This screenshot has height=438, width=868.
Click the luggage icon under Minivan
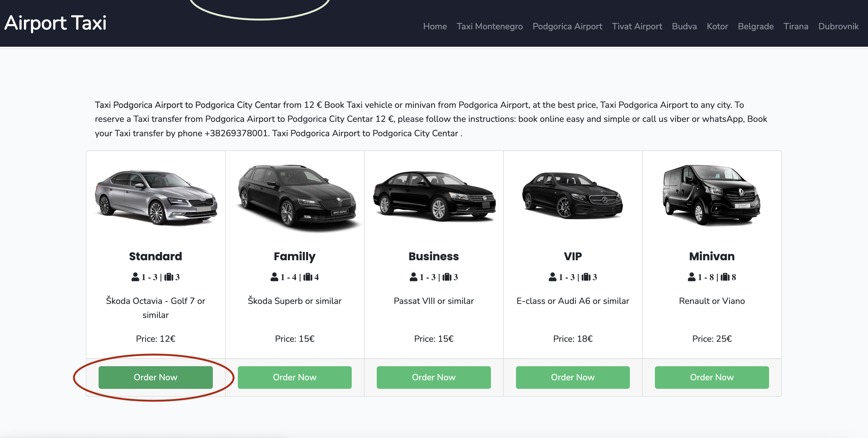(x=725, y=277)
